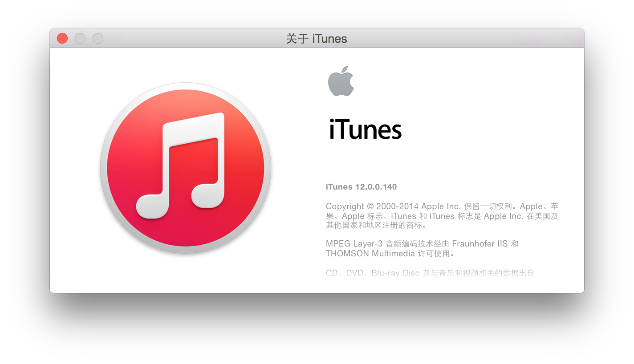634x364 pixels.
Task: Select the gray Apple logo
Action: coord(342,81)
